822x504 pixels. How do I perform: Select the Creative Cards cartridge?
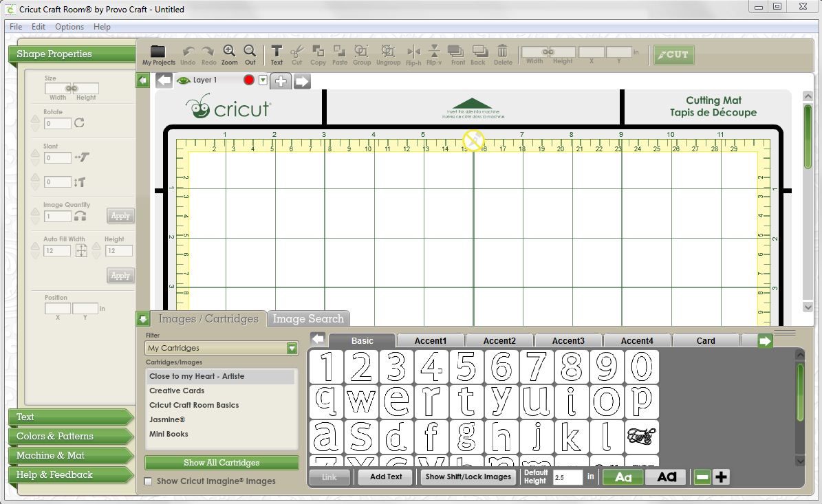pos(177,391)
